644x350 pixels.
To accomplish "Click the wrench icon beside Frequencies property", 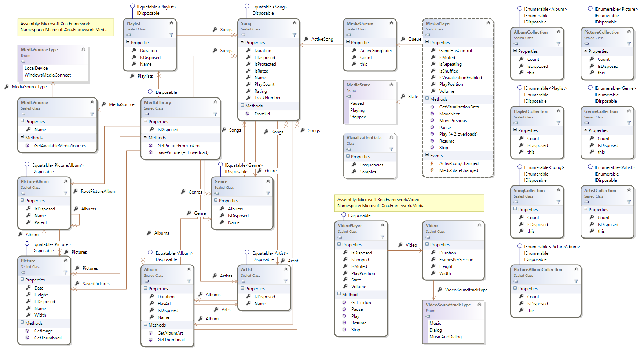I will [354, 165].
